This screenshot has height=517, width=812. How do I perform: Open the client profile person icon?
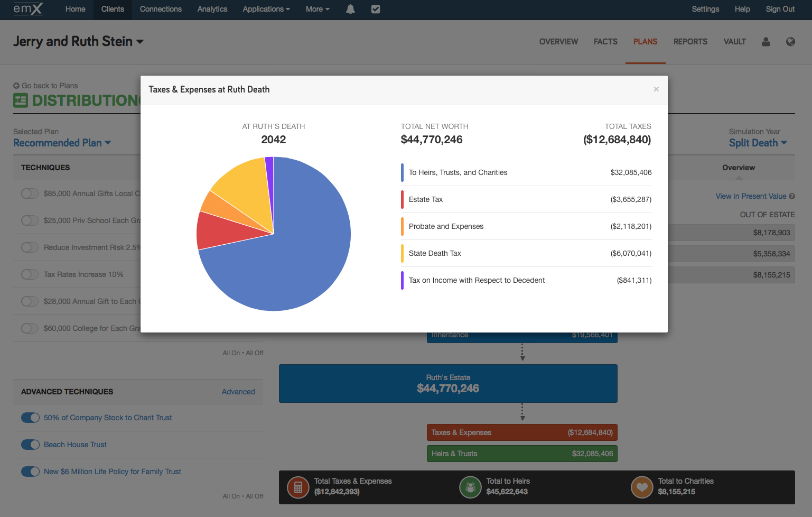click(766, 42)
